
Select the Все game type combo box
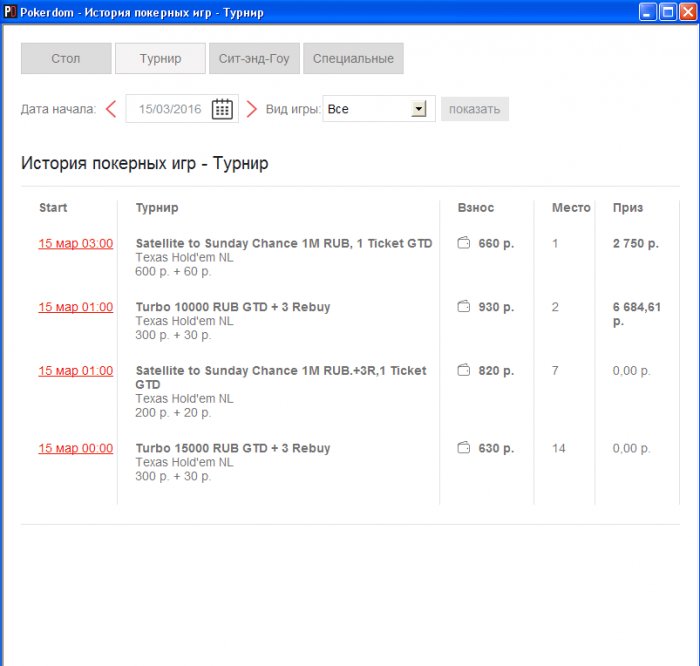(x=379, y=108)
